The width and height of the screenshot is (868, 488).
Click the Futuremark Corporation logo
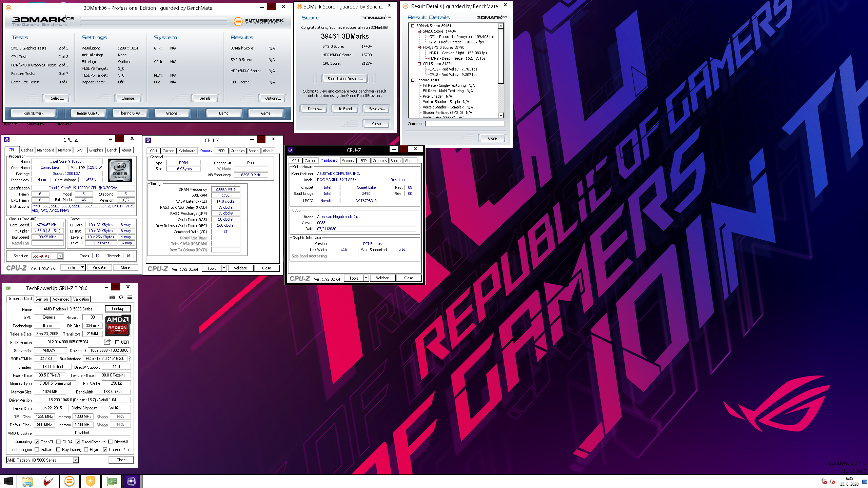[259, 21]
